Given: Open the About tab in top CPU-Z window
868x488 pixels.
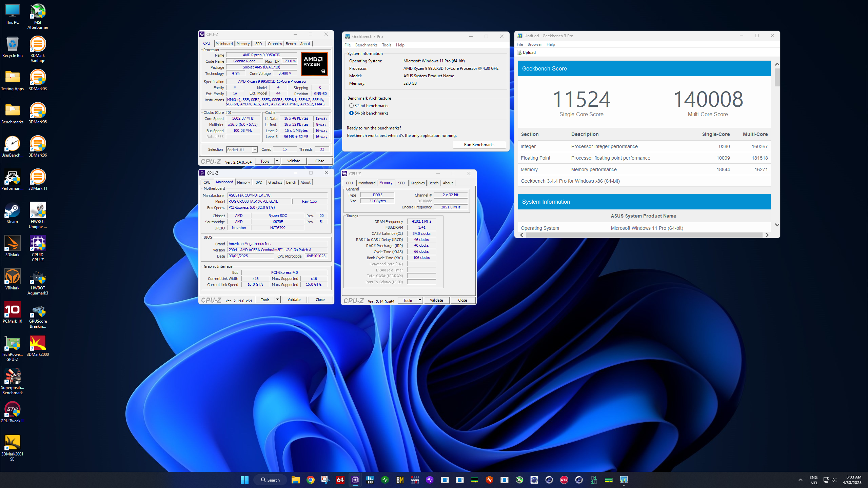Looking at the screenshot, I should [x=305, y=44].
